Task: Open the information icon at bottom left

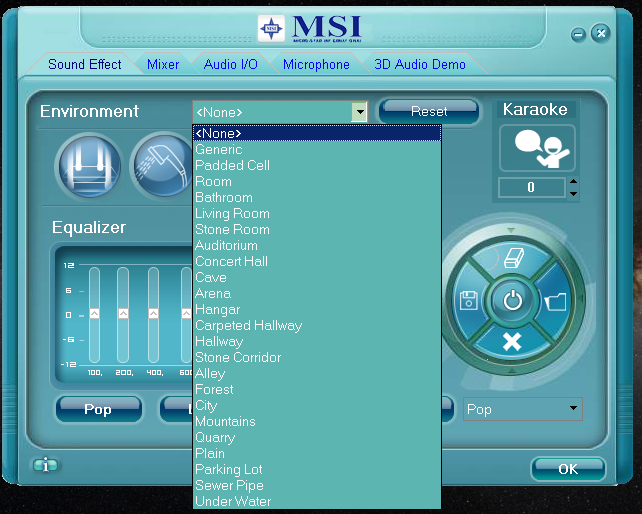Action: coord(45,465)
